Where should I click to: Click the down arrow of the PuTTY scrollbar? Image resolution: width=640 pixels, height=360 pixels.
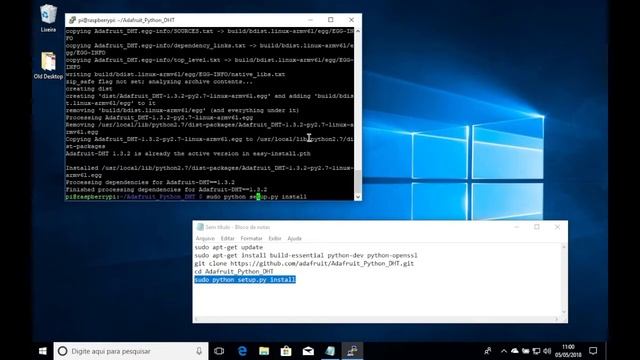coord(358,197)
